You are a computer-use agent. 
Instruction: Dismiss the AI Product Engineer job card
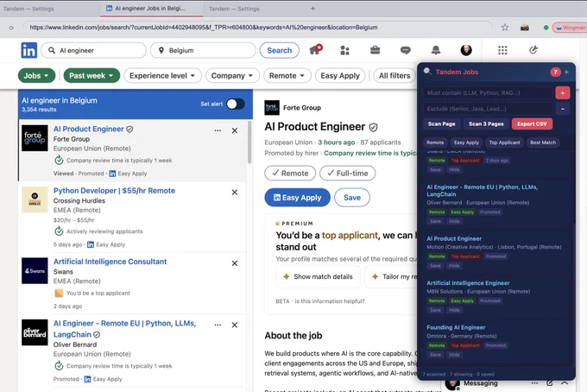point(234,130)
